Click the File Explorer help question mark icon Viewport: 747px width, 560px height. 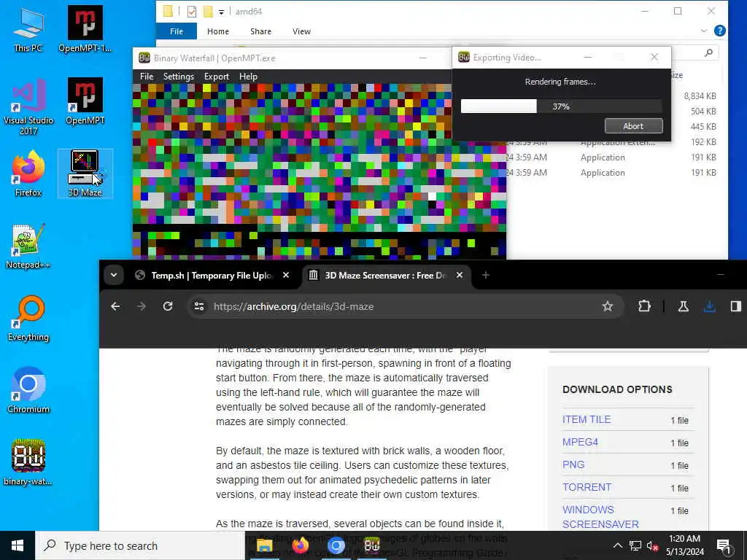pyautogui.click(x=720, y=31)
